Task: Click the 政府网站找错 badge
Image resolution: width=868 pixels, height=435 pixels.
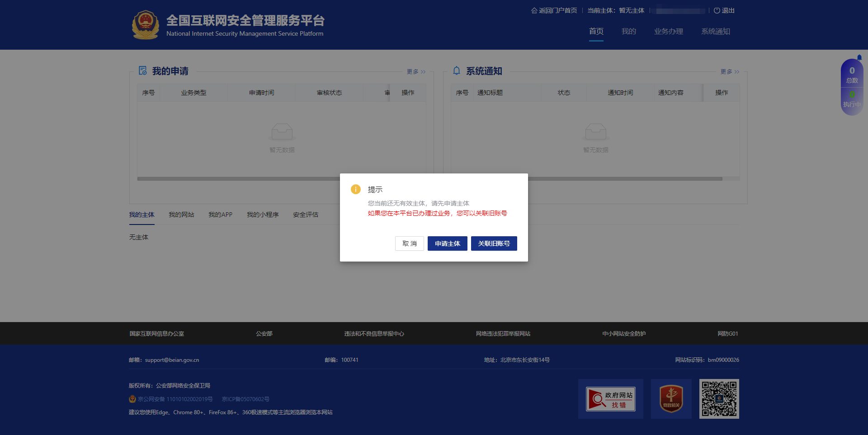Action: [x=611, y=399]
